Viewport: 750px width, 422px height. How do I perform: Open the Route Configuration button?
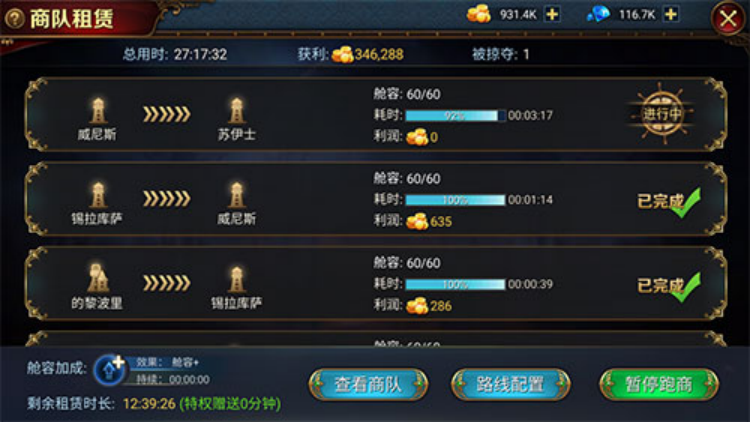pyautogui.click(x=510, y=384)
